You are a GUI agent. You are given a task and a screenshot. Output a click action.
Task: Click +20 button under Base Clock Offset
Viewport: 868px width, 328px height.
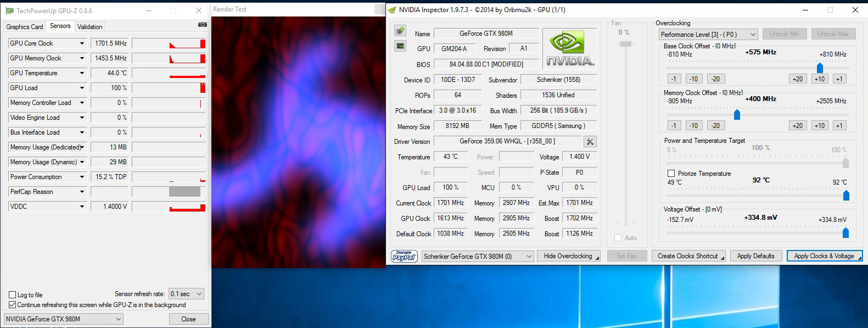(798, 79)
